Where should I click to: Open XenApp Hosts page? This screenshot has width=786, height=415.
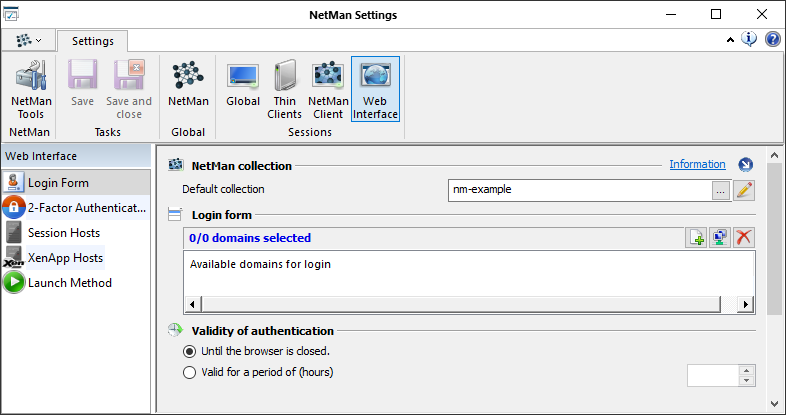[76, 258]
